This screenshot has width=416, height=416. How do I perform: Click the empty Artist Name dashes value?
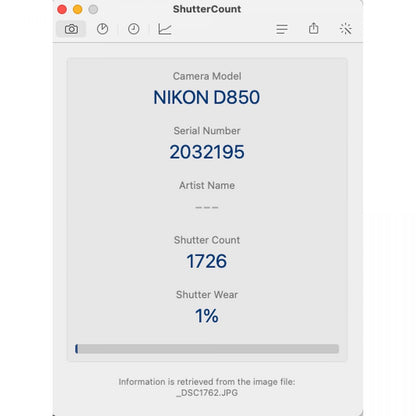point(207,207)
